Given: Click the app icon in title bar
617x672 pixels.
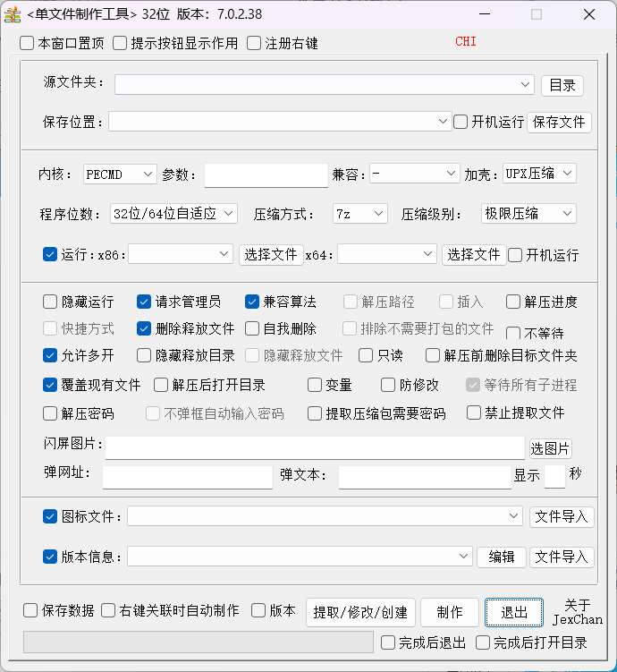Looking at the screenshot, I should coord(13,14).
